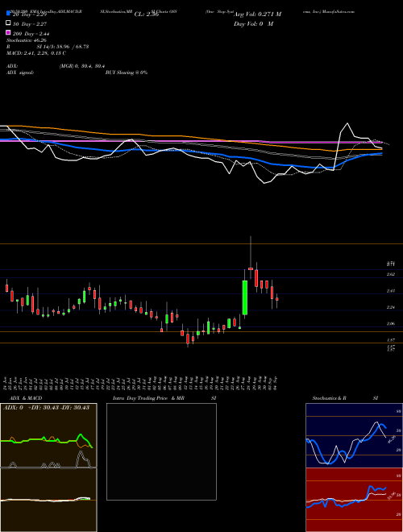Viewport: 403px width, 532px height.
Task: Click the 2.06 price axis label
Action: pos(391,324)
